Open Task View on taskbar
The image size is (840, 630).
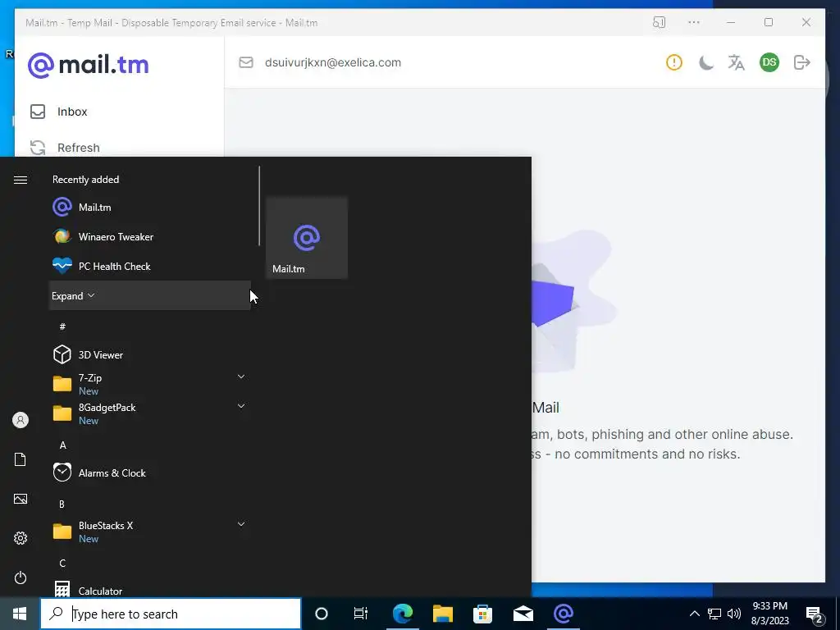tap(361, 614)
